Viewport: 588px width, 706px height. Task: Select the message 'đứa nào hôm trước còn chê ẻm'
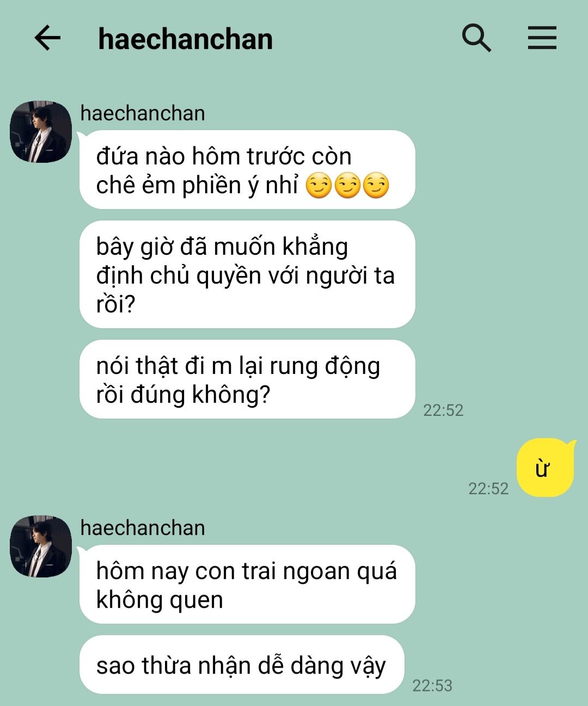[247, 170]
